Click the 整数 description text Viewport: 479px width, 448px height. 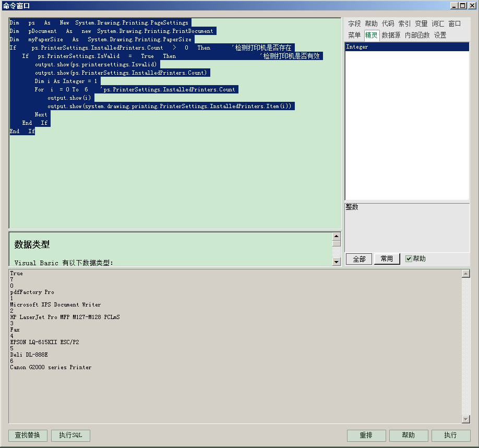click(352, 207)
